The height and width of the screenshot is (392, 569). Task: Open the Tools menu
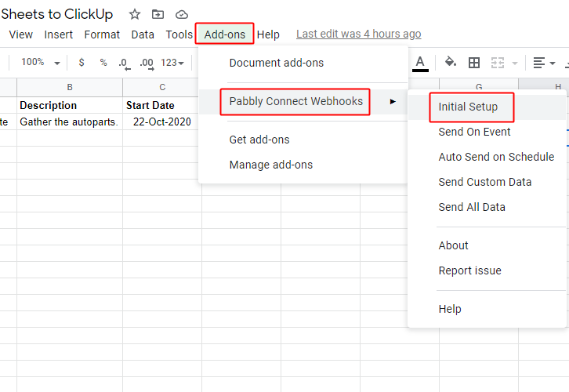(179, 34)
